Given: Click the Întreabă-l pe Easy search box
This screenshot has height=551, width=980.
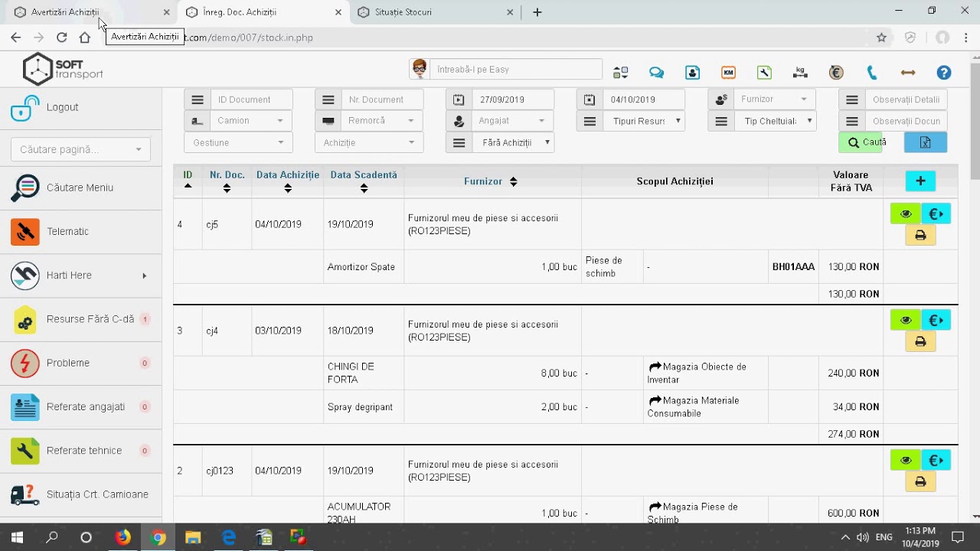Looking at the screenshot, I should tap(516, 69).
